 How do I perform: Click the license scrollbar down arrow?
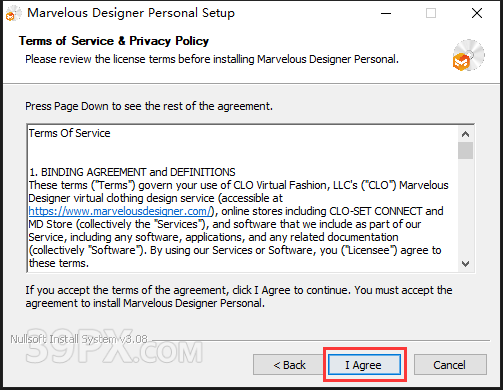pos(465,264)
